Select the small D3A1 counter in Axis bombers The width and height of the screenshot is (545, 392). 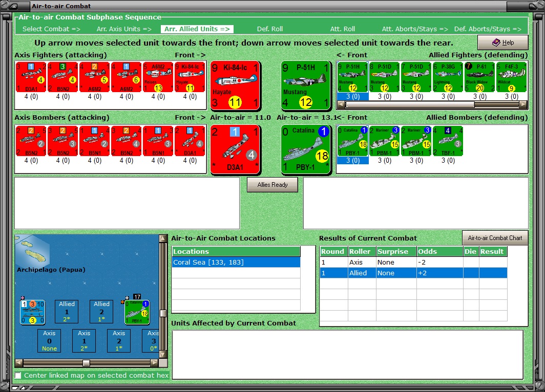pyautogui.click(x=190, y=141)
